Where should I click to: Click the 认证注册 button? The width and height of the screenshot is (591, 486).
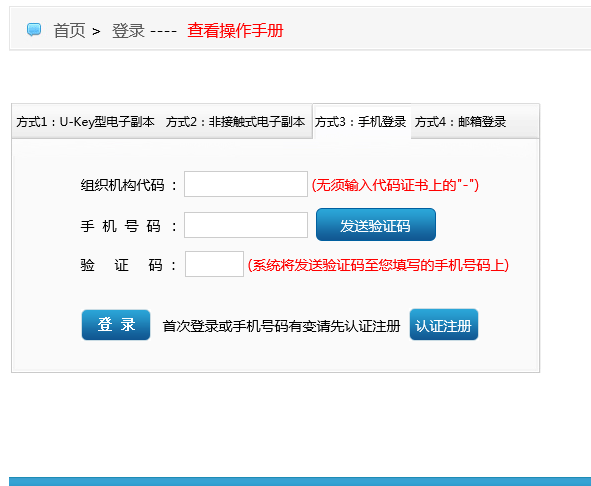coord(444,325)
